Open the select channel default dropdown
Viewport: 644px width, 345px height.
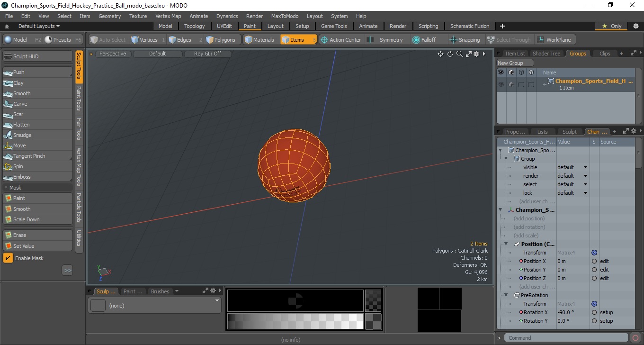pos(572,184)
